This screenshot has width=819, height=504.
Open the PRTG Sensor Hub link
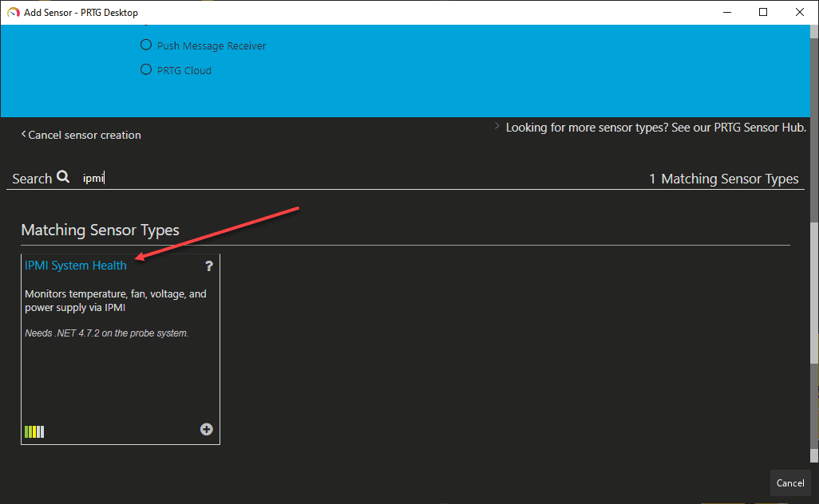(655, 128)
